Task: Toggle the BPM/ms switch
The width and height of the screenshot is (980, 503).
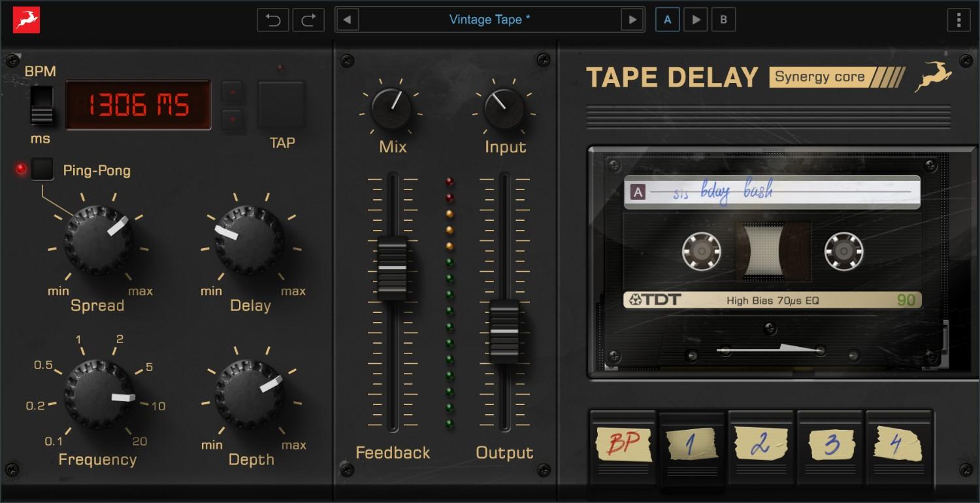Action: click(x=42, y=106)
